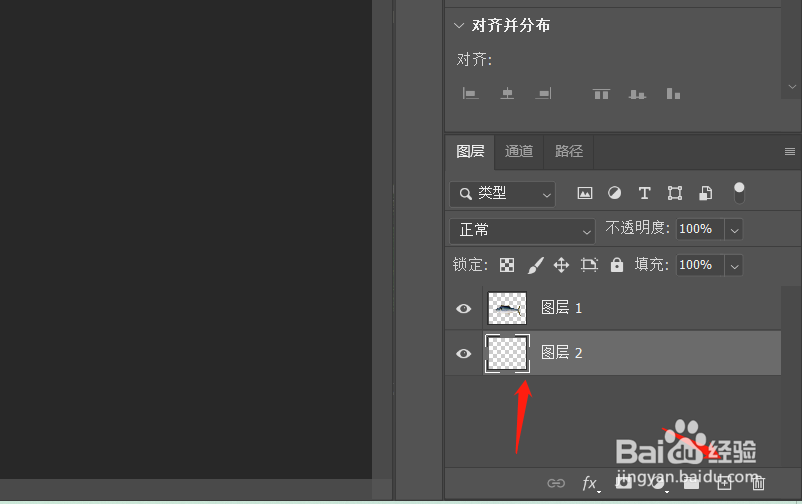This screenshot has width=802, height=504.
Task: Open Layers panel flyout menu
Action: [790, 151]
